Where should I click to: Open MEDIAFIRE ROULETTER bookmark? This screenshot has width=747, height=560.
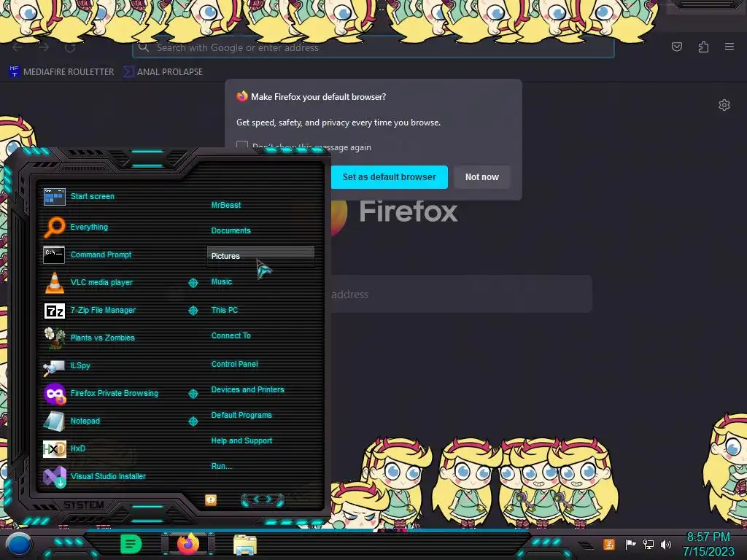(61, 72)
